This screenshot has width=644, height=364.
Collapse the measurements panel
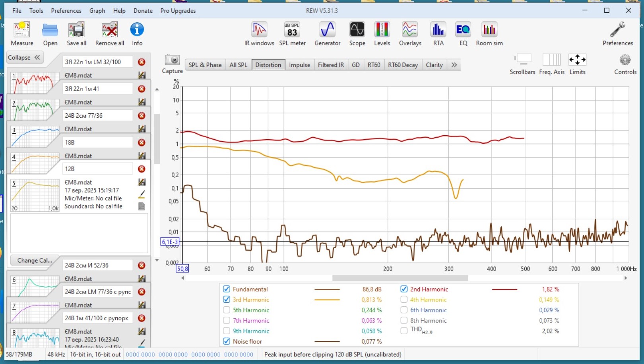point(24,58)
